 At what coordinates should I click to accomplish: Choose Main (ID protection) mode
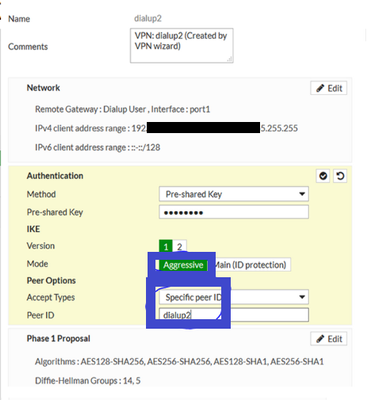(x=250, y=265)
